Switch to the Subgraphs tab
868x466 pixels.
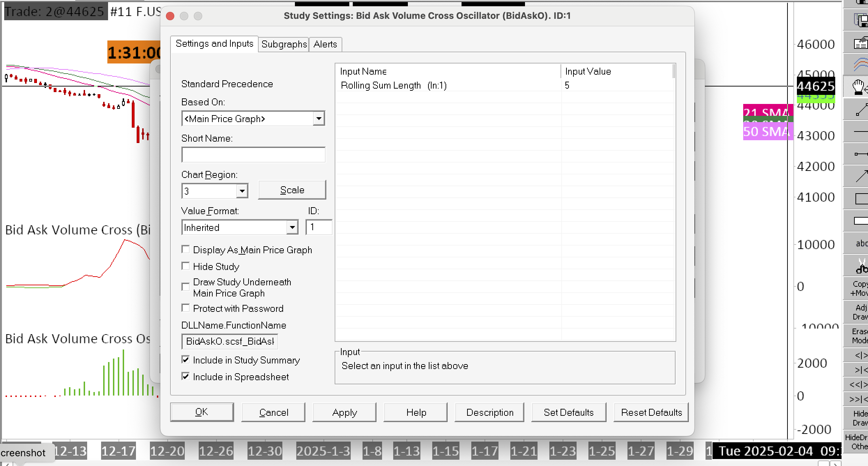284,44
